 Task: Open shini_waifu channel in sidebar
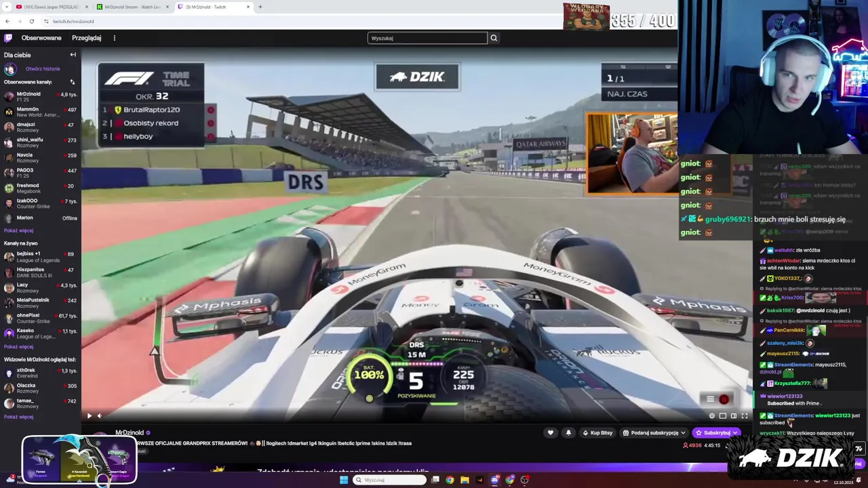coord(41,142)
